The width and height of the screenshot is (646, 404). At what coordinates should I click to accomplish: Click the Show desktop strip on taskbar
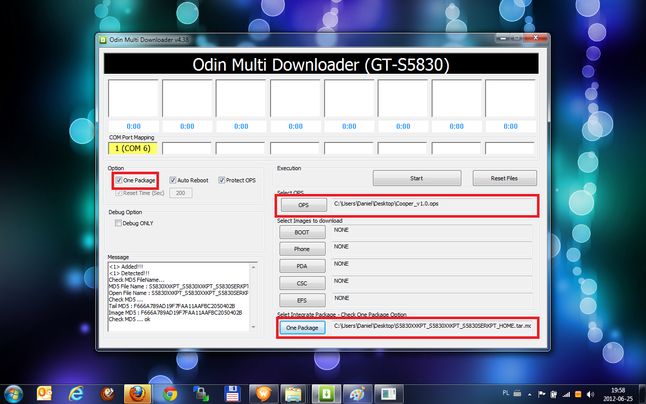click(x=642, y=394)
